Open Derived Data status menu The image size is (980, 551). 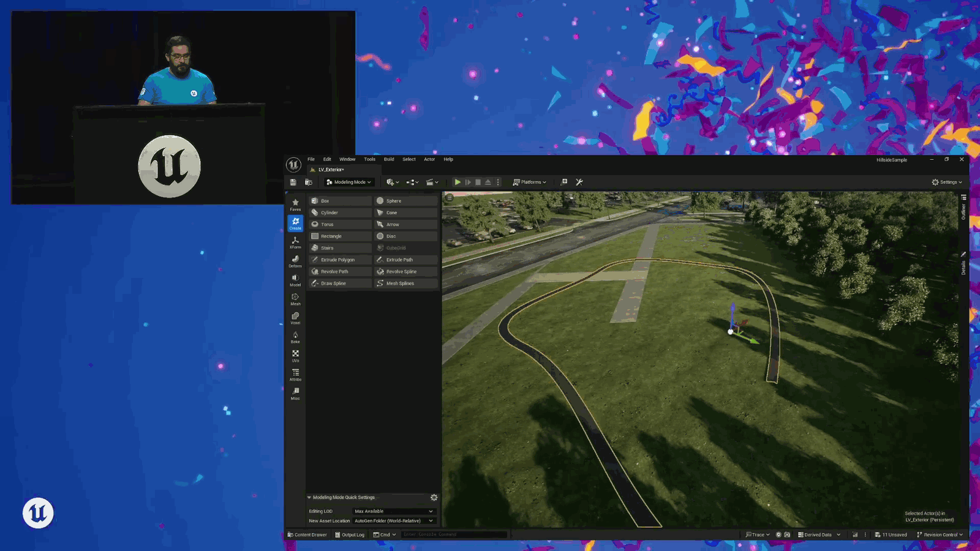coord(820,534)
